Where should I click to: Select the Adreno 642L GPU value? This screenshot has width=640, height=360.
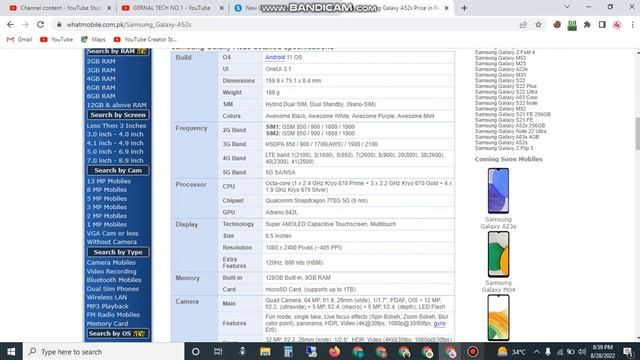(282, 213)
